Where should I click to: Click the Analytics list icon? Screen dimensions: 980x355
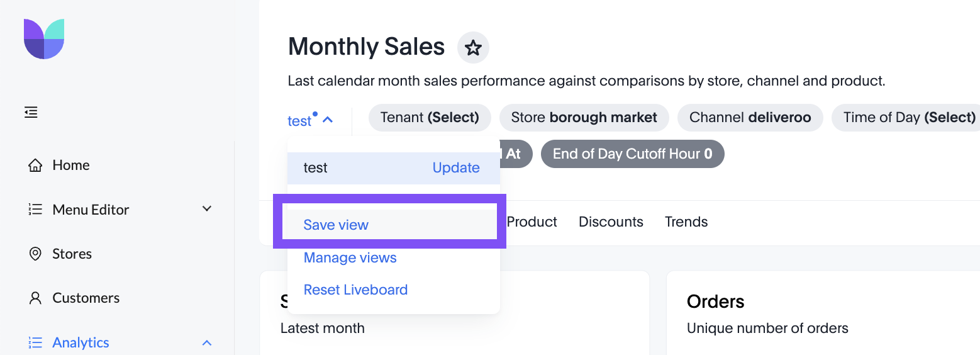(36, 342)
